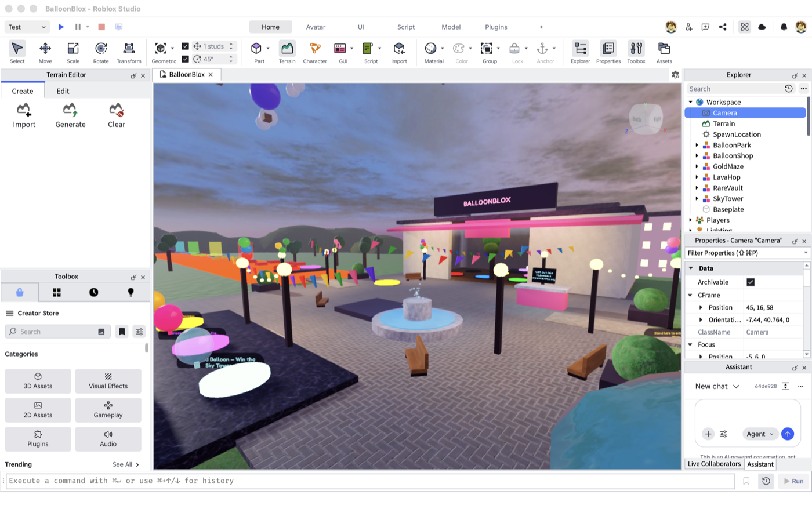The width and height of the screenshot is (812, 509).
Task: Generate new terrain
Action: coord(70,115)
